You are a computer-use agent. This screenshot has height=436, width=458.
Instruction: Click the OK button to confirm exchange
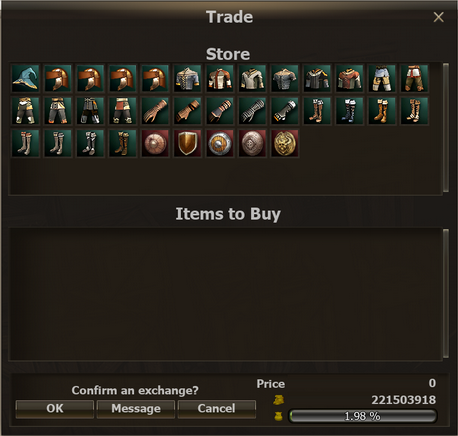click(x=55, y=409)
